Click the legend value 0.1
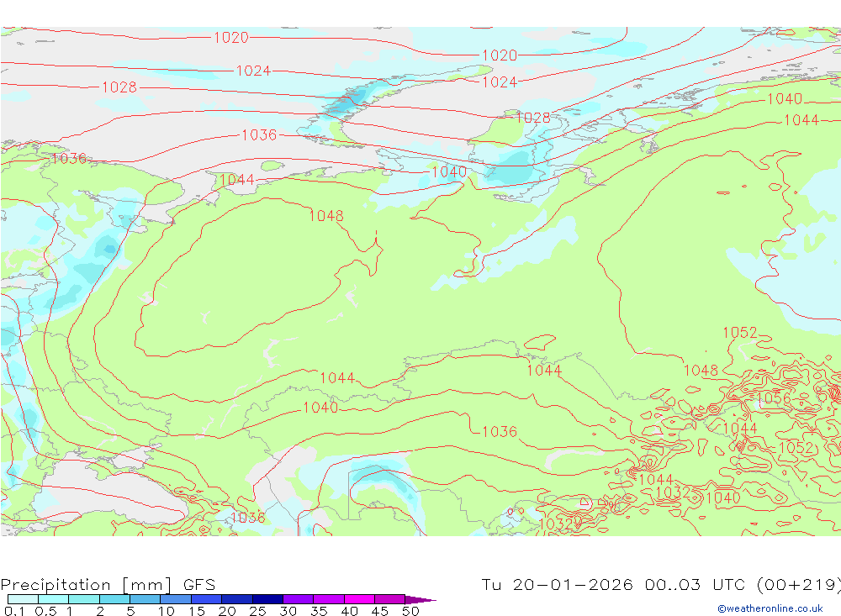Viewport: 841px width, 616px height. click(x=14, y=611)
